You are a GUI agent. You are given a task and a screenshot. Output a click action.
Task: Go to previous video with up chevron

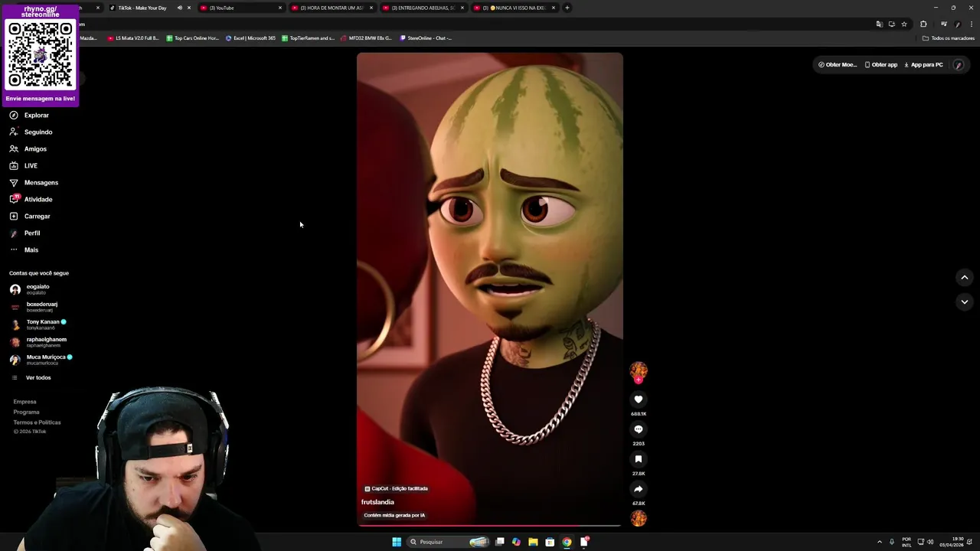[x=965, y=278]
